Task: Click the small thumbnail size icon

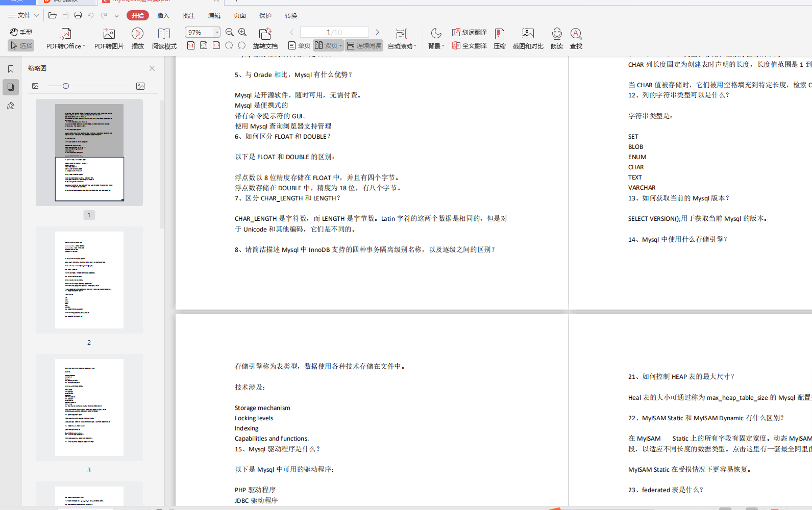Action: pos(35,86)
